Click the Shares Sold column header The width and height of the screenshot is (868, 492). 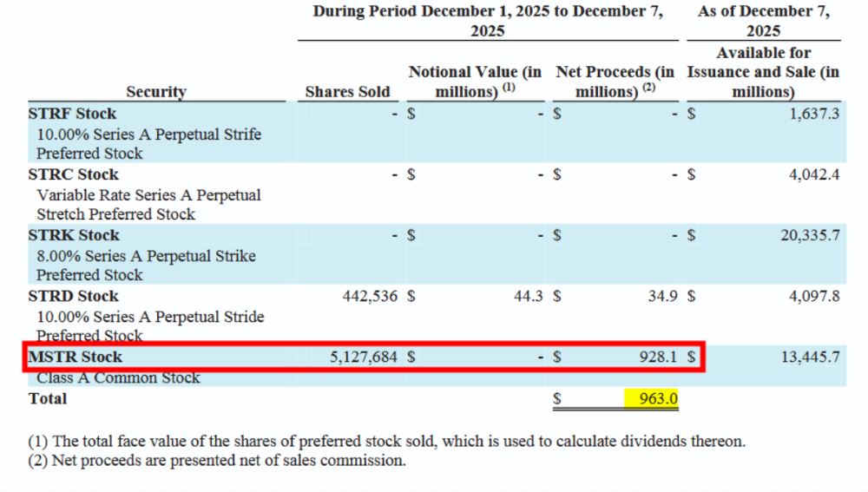point(347,91)
